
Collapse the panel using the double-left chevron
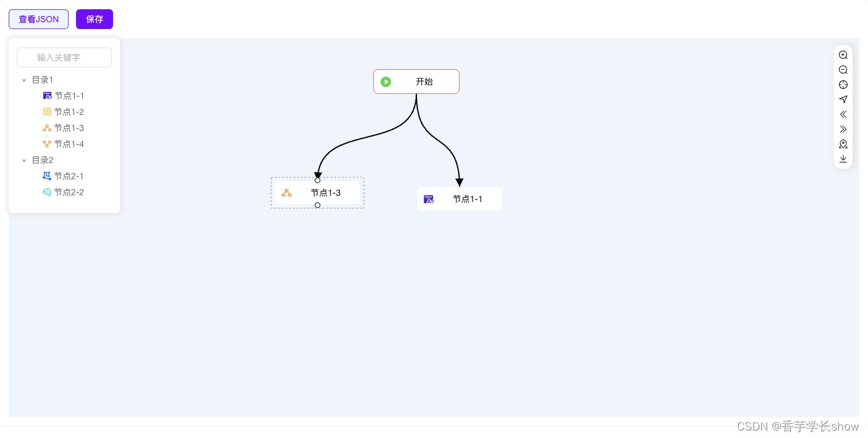click(843, 114)
